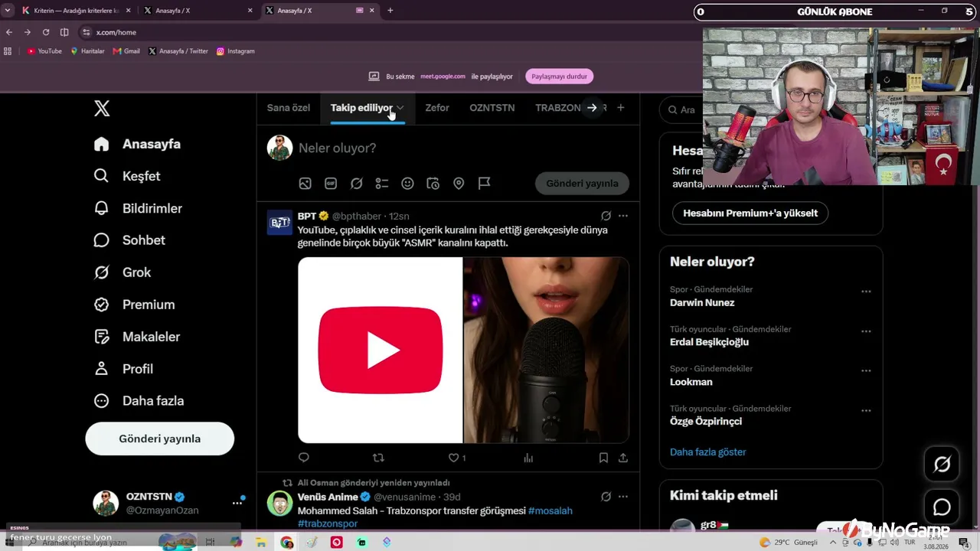980x551 pixels.
Task: Add a poll to the new post
Action: click(x=382, y=184)
